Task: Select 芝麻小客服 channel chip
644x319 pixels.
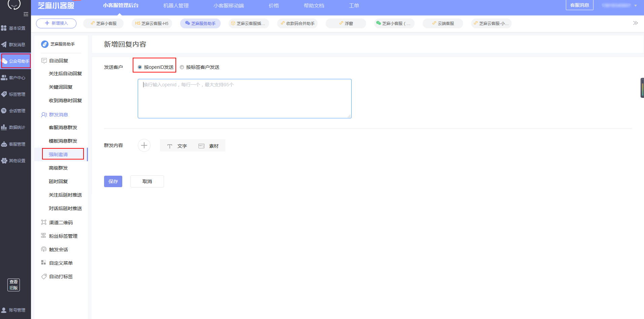Action: [103, 23]
